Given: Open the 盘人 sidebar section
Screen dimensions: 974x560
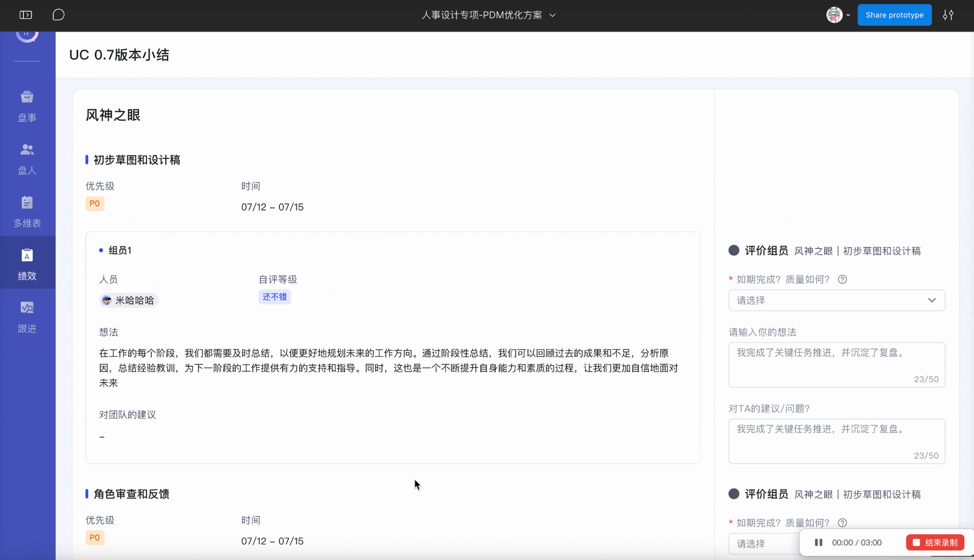Looking at the screenshot, I should click(27, 159).
